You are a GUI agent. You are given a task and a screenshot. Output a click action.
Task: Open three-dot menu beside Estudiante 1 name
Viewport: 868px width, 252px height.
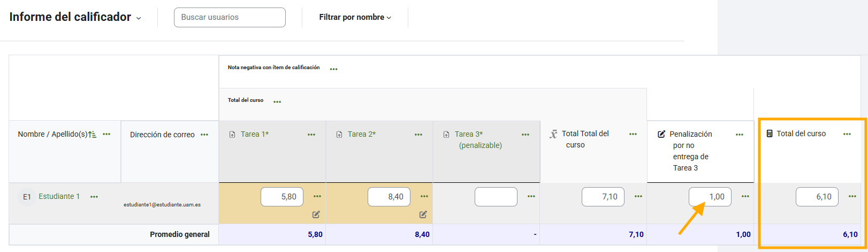click(94, 197)
